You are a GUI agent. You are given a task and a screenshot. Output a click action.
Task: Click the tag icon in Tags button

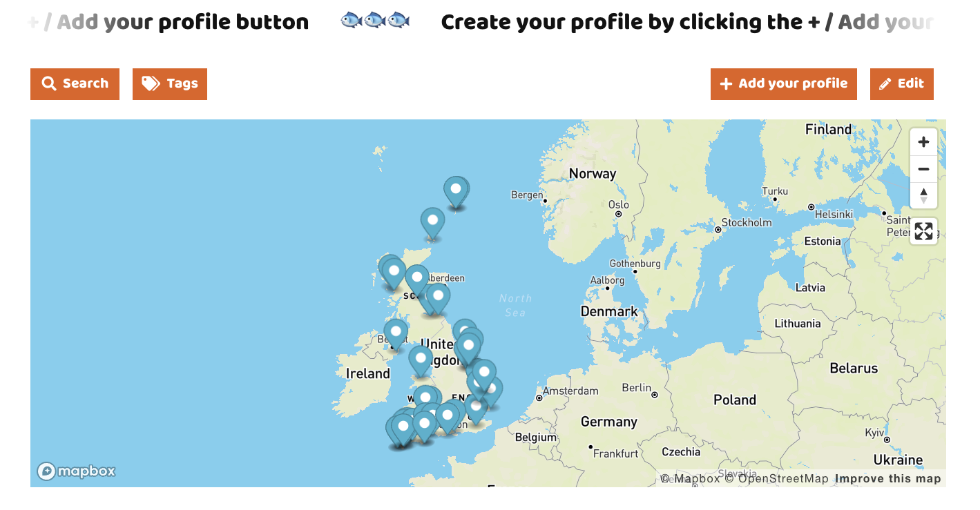coord(151,84)
